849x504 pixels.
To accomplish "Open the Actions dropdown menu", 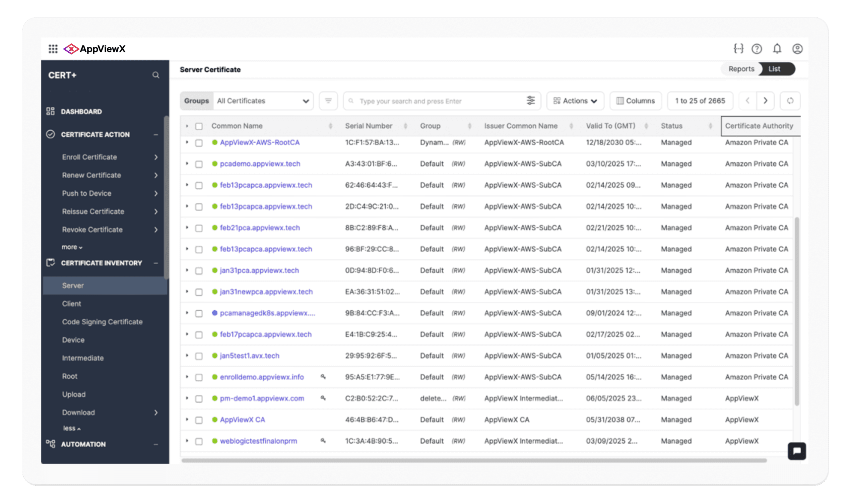I will pyautogui.click(x=575, y=101).
